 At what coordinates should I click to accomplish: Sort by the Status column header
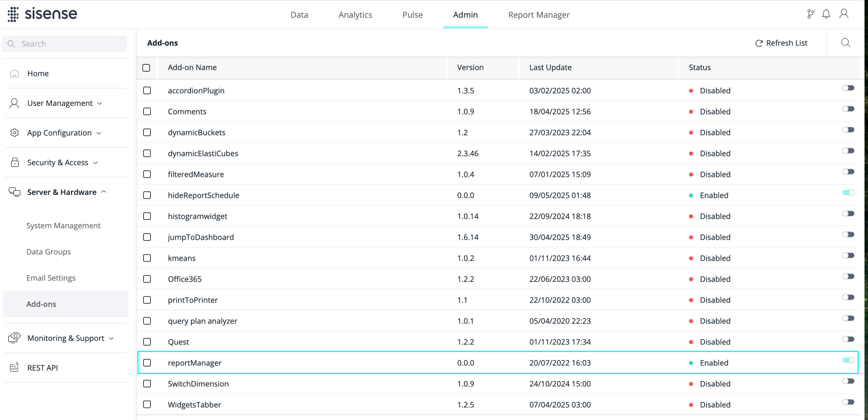point(700,67)
